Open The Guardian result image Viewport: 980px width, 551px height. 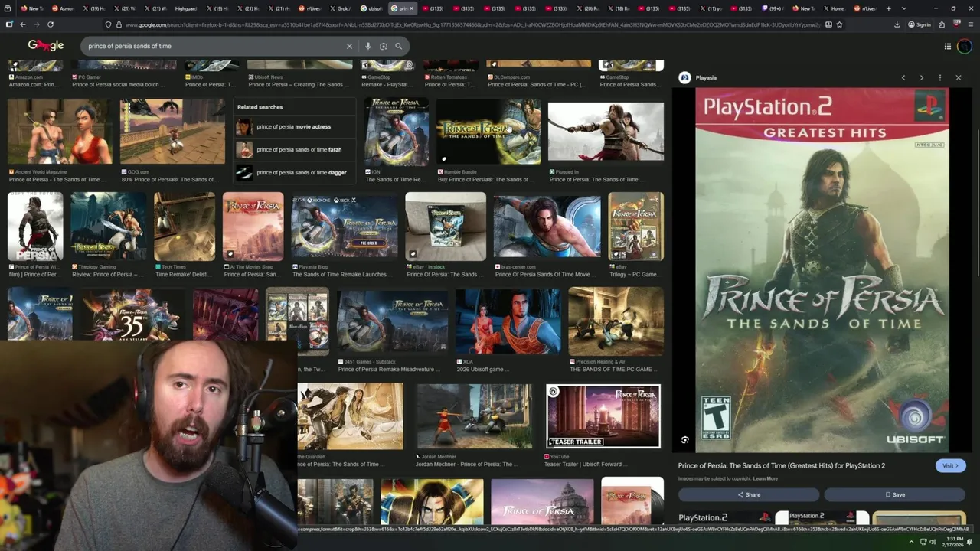tap(351, 416)
